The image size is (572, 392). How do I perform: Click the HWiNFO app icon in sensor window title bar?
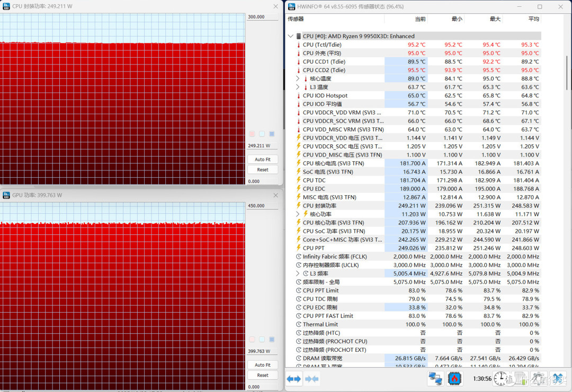click(292, 6)
